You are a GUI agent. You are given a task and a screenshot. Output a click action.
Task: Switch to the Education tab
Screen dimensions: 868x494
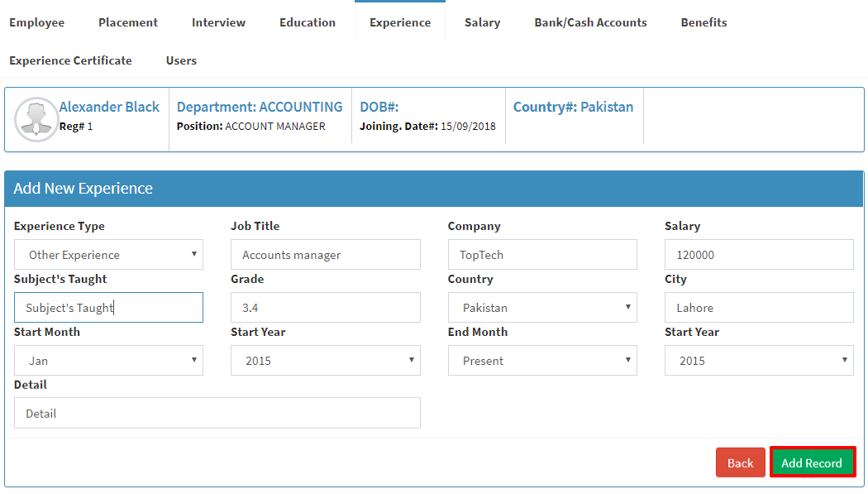tap(308, 22)
